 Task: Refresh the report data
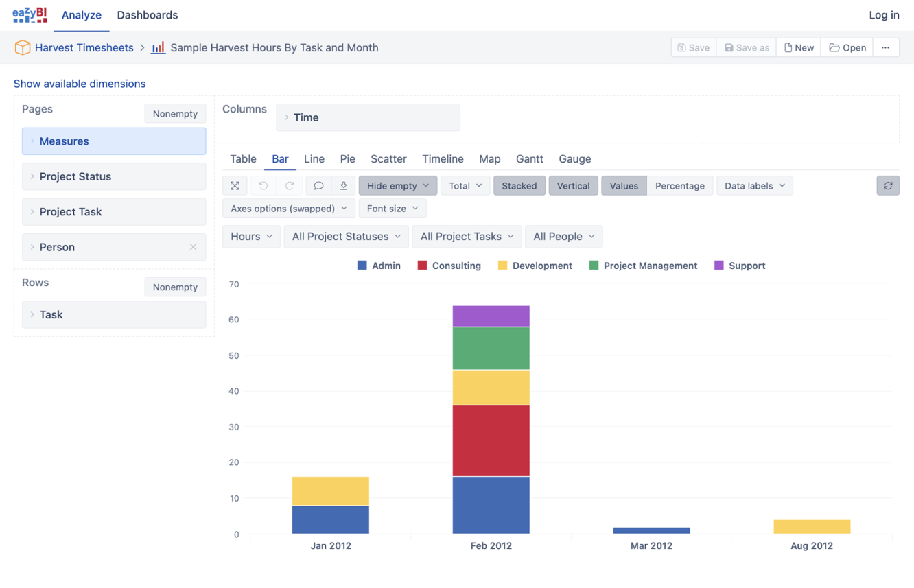pos(888,185)
